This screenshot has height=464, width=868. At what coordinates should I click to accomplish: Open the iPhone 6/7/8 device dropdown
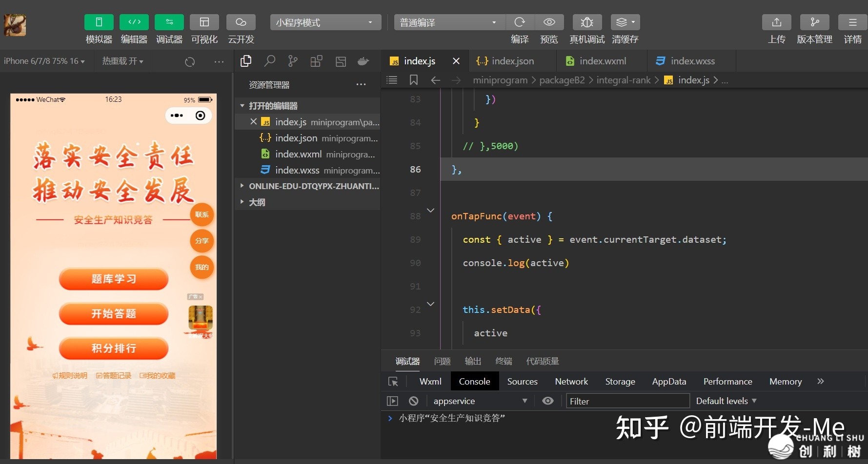(x=44, y=61)
